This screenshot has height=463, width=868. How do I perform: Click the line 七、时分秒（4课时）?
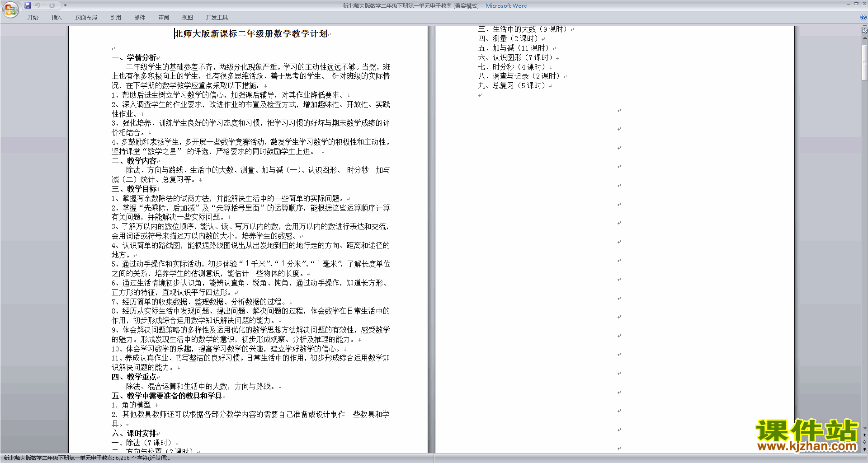[x=512, y=67]
